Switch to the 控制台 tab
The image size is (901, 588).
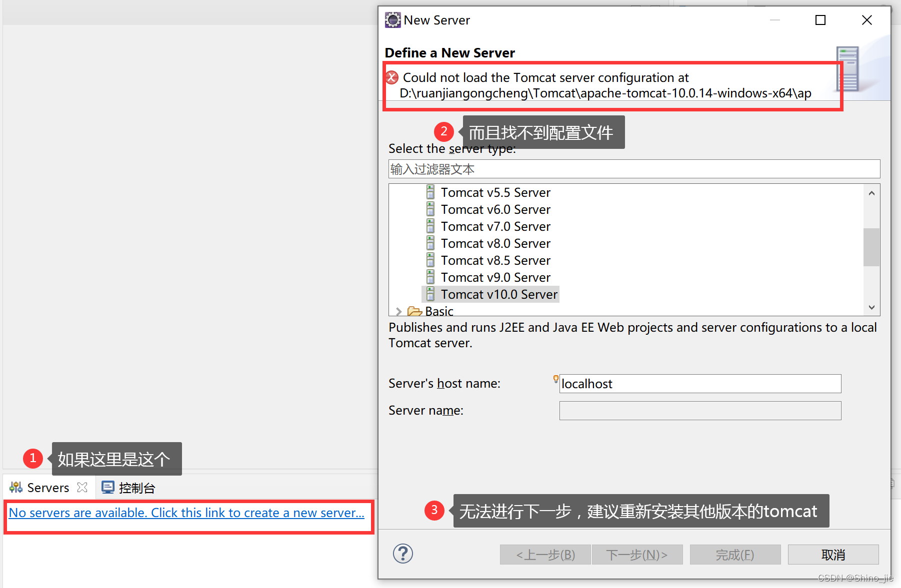pyautogui.click(x=136, y=487)
